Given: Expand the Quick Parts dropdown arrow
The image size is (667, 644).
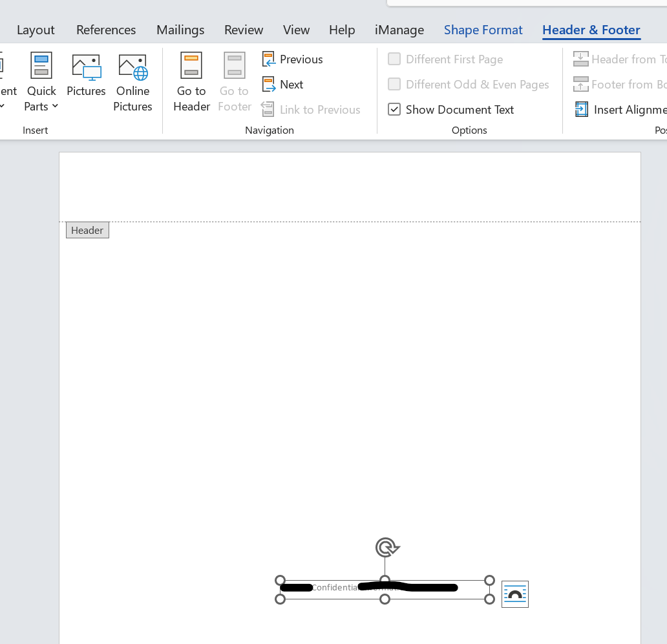Looking at the screenshot, I should [x=55, y=107].
